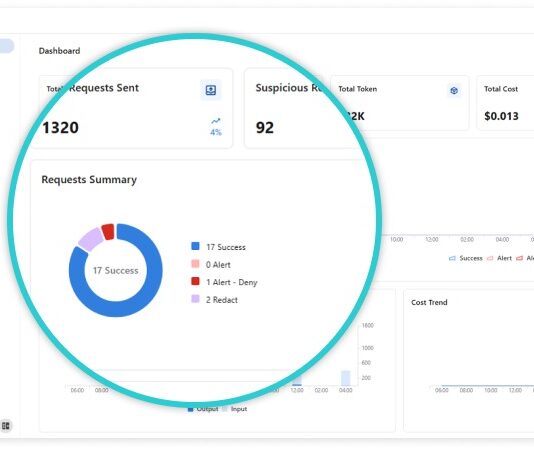Image resolution: width=534 pixels, height=450 pixels.
Task: Toggle the Output series in token chart legend
Action: [x=203, y=409]
